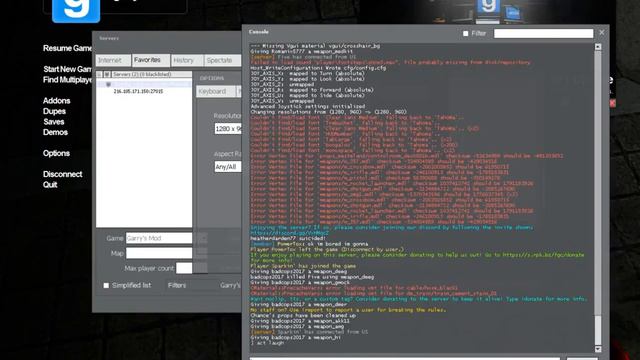Switch to the Favorites servers tab

point(151,60)
